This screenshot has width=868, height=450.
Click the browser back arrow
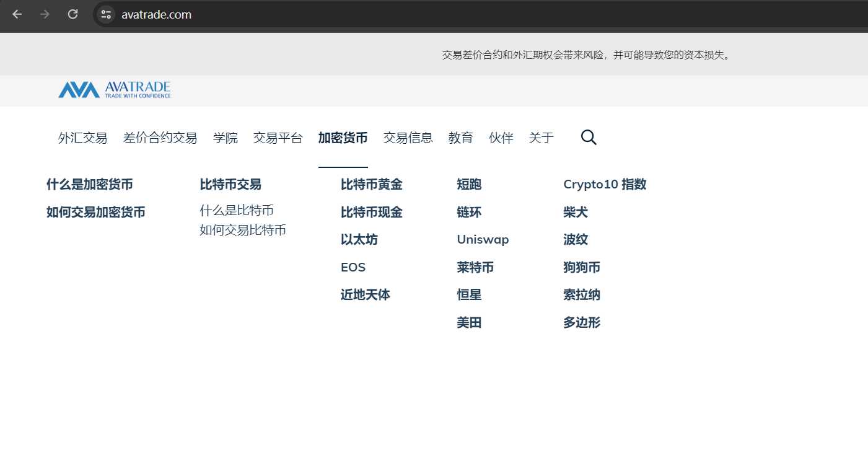[17, 14]
